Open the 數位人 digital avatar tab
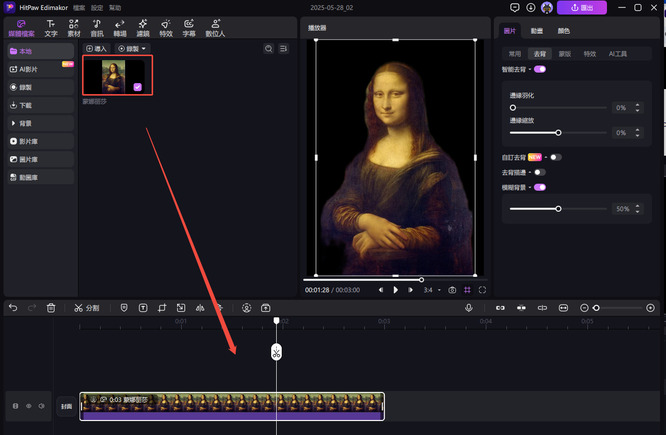Screen dimensions: 666x435 click(x=215, y=28)
